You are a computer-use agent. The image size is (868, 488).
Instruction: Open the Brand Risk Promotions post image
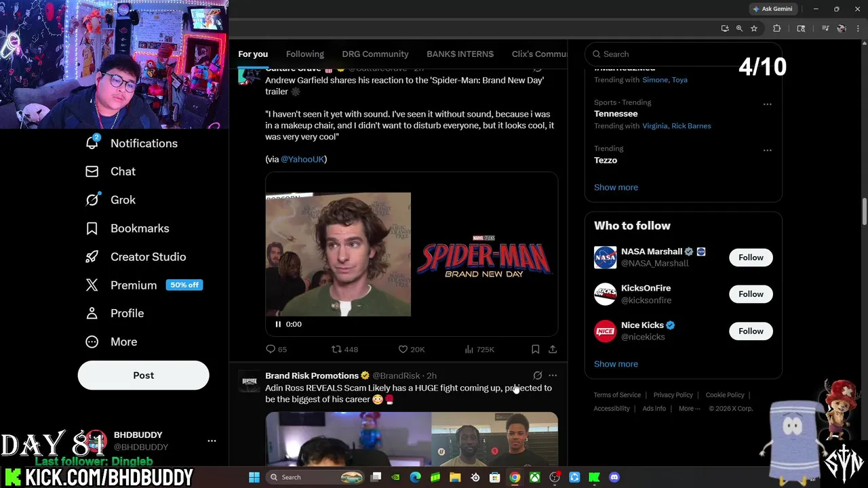pos(412,439)
